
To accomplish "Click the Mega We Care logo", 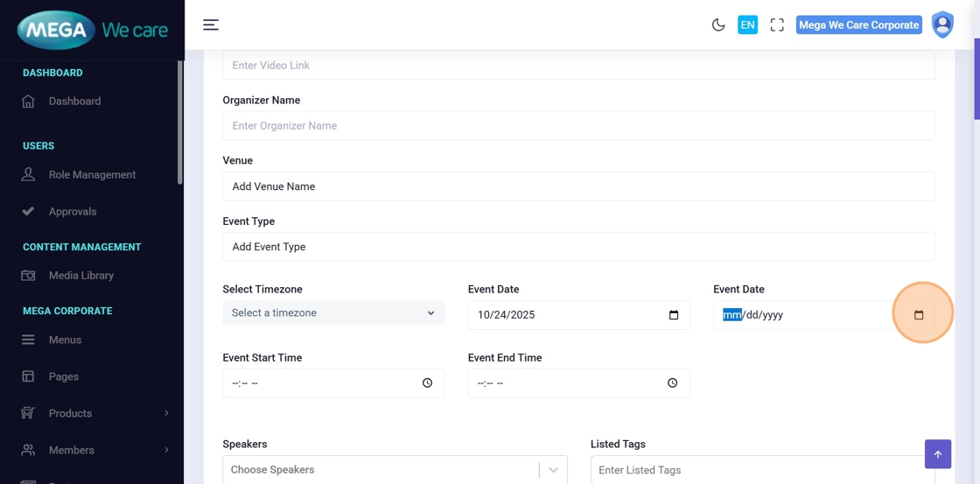I will pos(92,31).
